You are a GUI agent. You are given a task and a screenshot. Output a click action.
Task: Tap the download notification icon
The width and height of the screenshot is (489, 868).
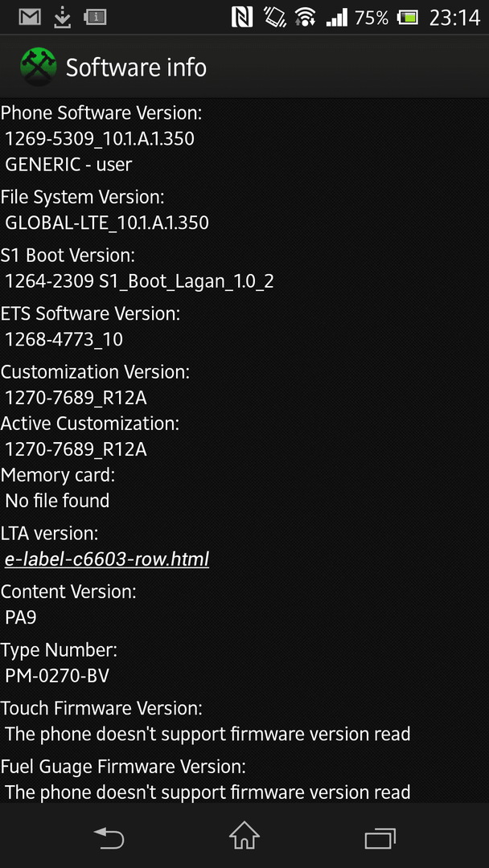click(x=63, y=18)
